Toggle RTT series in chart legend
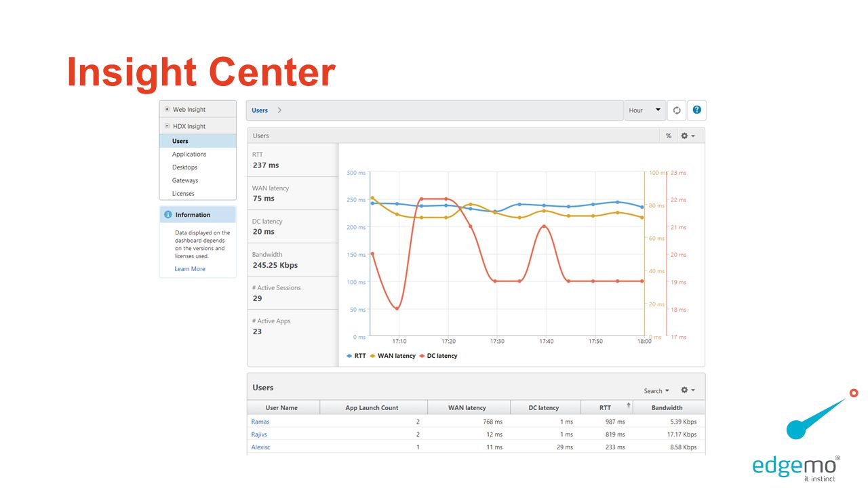The image size is (868, 488). pos(356,356)
